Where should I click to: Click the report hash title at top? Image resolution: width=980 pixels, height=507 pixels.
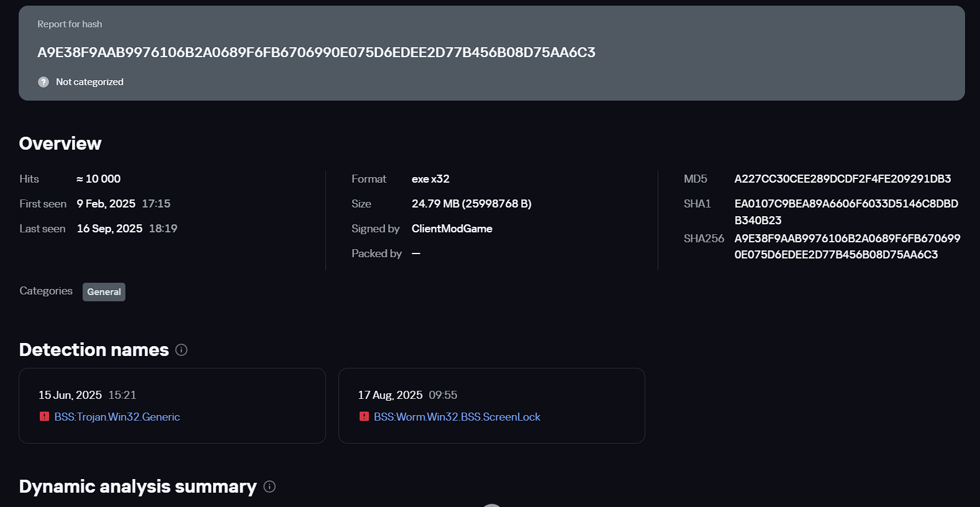[316, 52]
